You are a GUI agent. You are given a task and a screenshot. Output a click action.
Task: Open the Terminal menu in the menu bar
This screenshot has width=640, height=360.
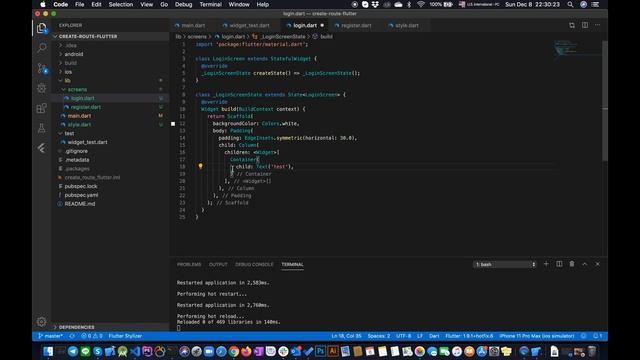point(211,4)
